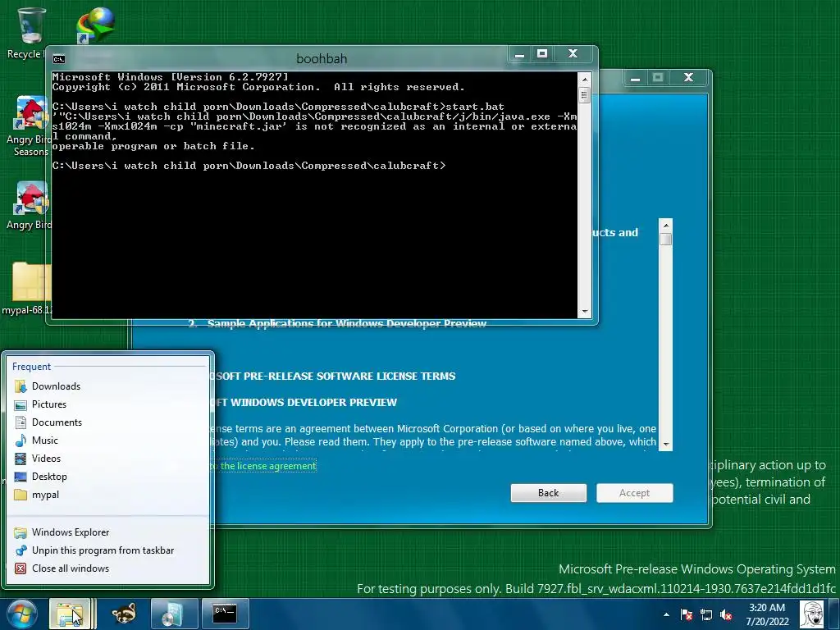Image resolution: width=840 pixels, height=630 pixels.
Task: Minimize the blue license window behind
Action: (x=636, y=78)
